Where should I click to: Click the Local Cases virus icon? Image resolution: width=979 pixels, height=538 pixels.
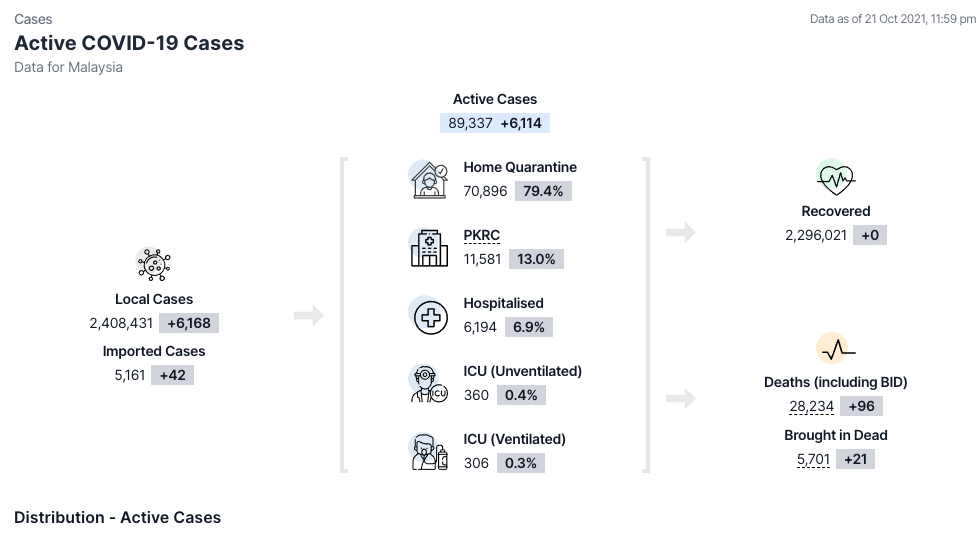pyautogui.click(x=153, y=264)
